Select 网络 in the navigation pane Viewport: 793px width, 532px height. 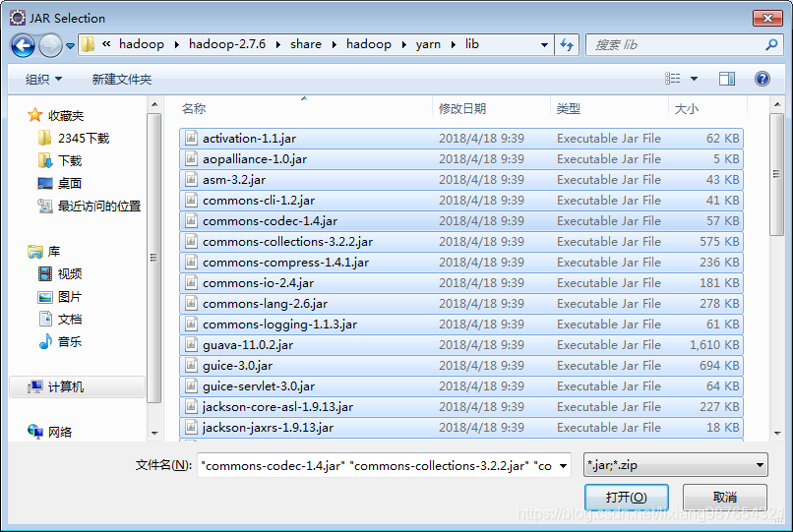pos(50,432)
